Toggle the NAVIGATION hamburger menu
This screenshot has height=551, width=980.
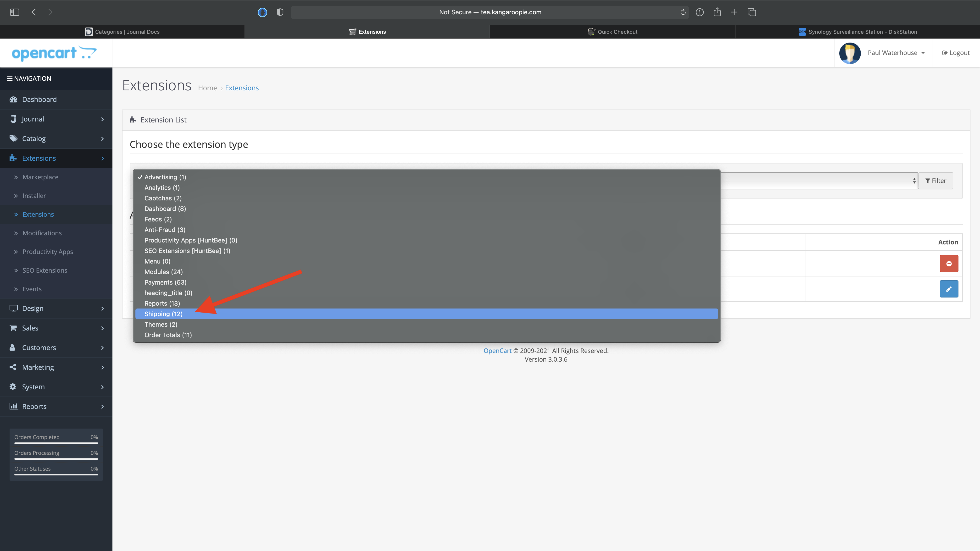[10, 79]
